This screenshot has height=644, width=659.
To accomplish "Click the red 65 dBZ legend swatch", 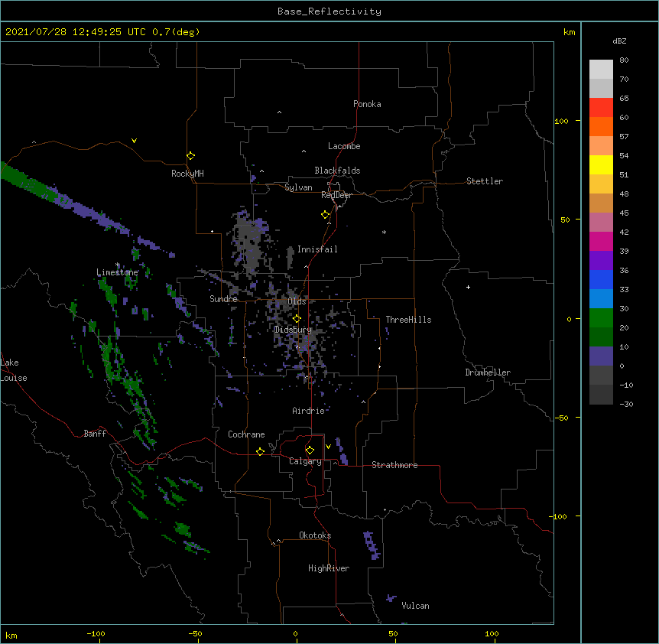I will (601, 108).
